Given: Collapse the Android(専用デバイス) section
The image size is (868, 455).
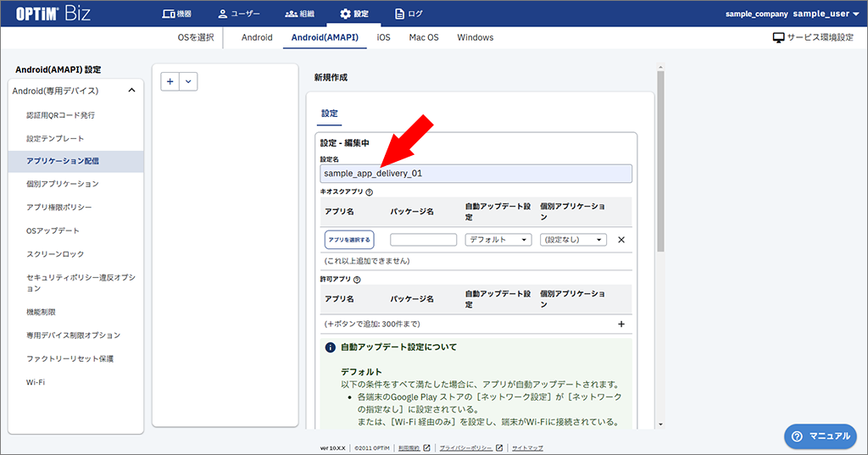Looking at the screenshot, I should [131, 90].
